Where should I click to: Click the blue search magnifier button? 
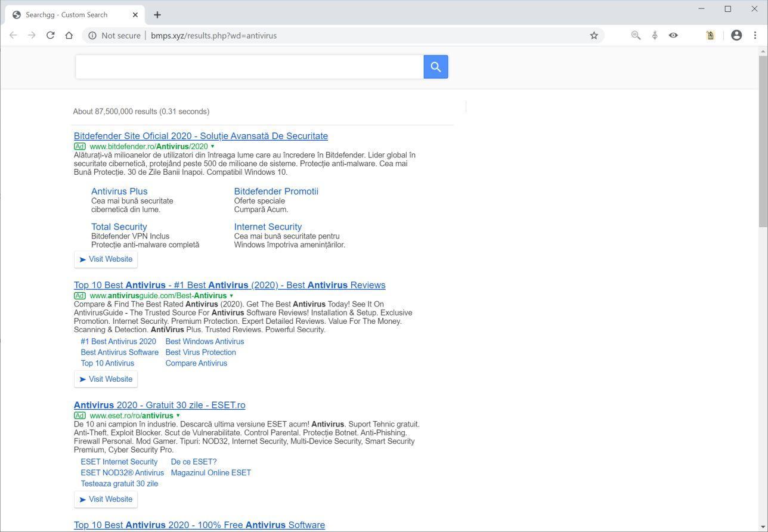point(436,67)
